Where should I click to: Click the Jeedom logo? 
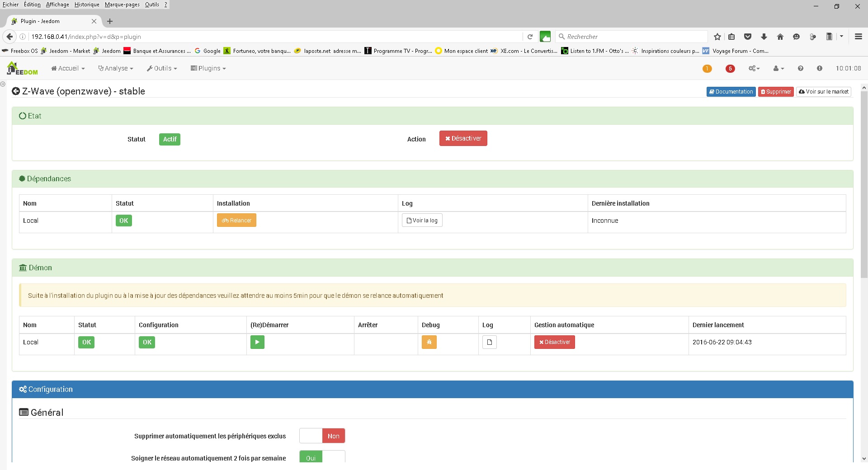[22, 68]
